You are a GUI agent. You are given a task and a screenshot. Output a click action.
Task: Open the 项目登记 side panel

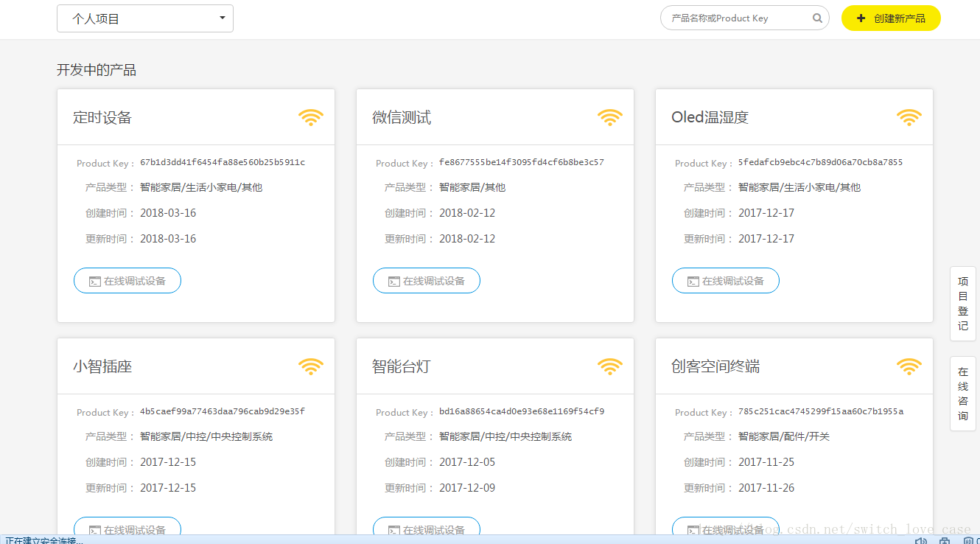coord(963,303)
